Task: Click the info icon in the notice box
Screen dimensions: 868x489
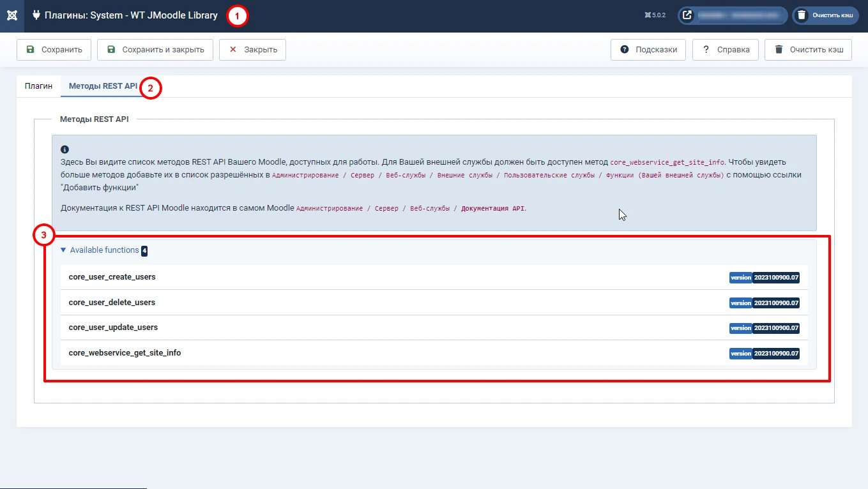Action: [65, 149]
